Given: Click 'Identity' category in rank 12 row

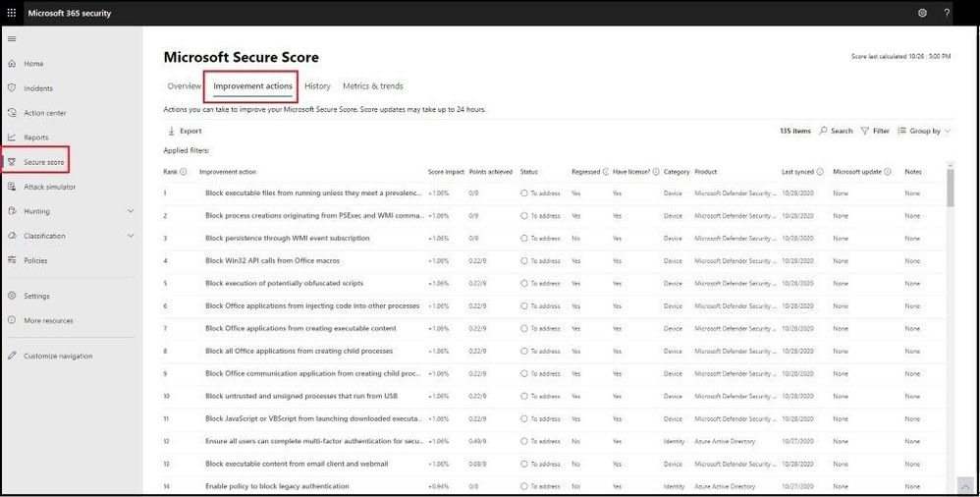Looking at the screenshot, I should (675, 441).
